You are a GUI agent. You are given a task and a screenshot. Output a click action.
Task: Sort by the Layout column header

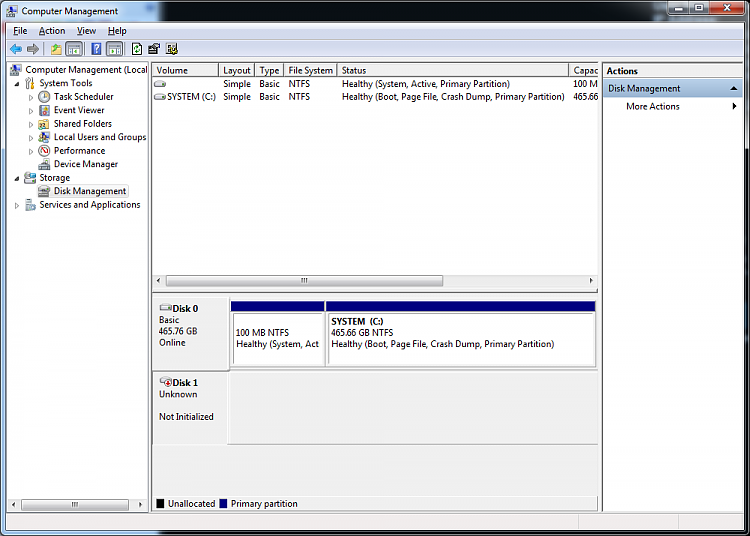point(237,70)
